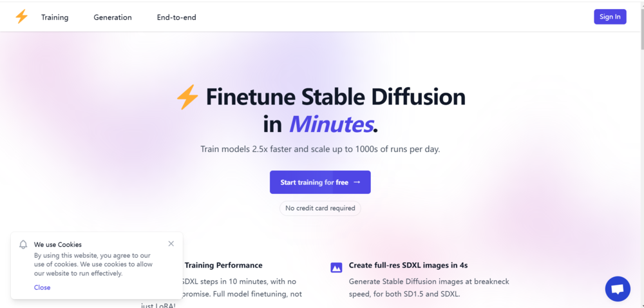Click the Finetune Stable Diffusion headline

336,97
